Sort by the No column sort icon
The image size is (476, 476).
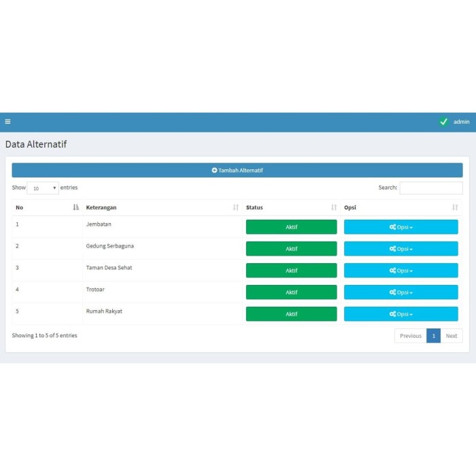point(75,207)
